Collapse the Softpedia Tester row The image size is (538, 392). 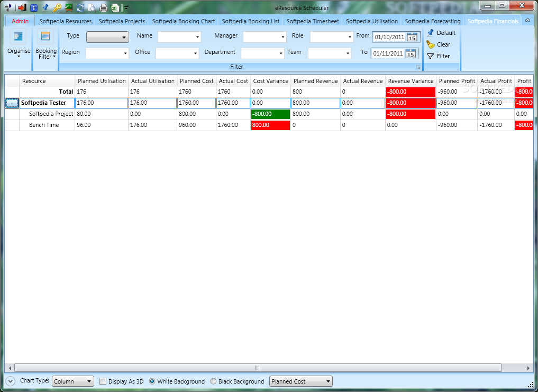coord(12,103)
